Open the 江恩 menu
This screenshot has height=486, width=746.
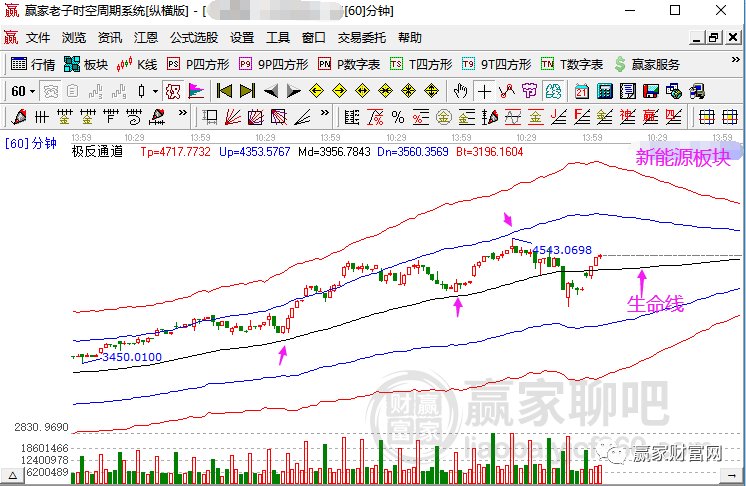coord(146,38)
